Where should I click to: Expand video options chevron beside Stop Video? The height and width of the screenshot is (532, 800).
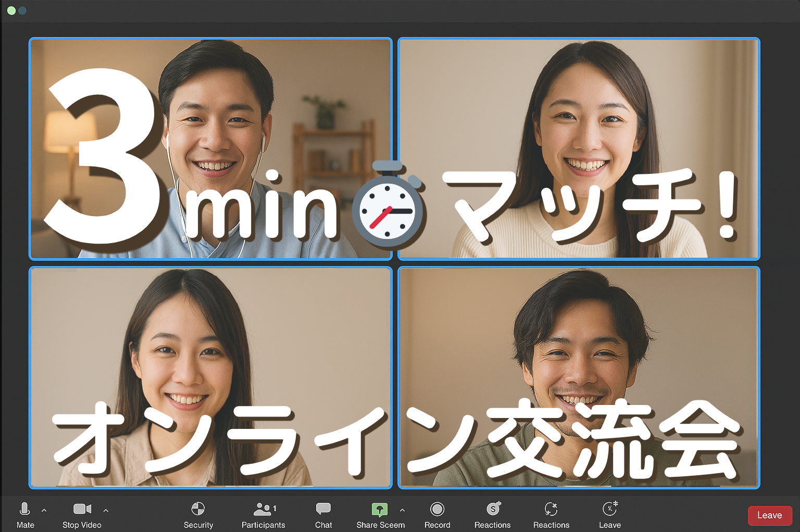[106, 511]
